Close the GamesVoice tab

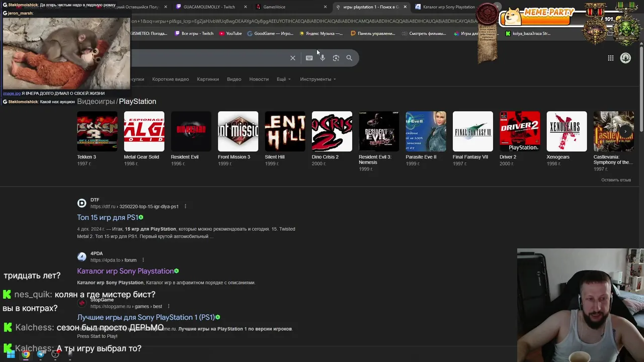point(325,7)
